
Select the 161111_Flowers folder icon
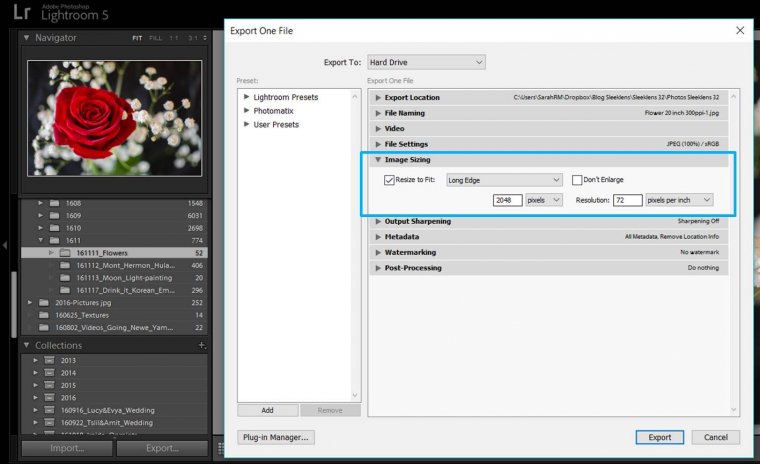65,253
